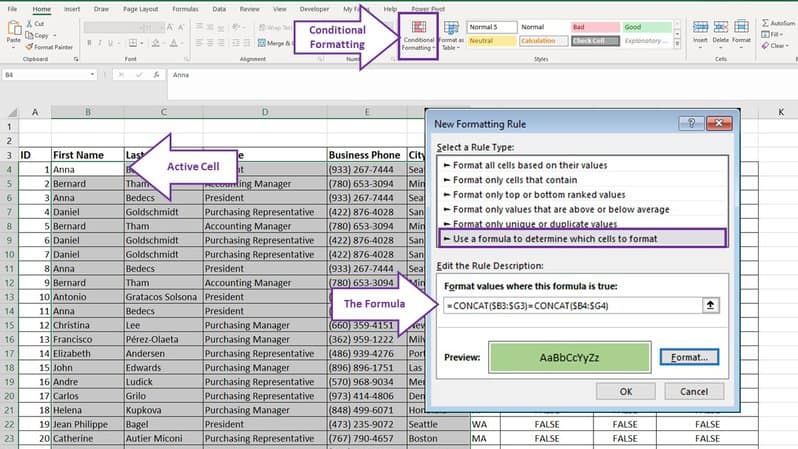Toggle Italic formatting in the ribbon

pyautogui.click(x=100, y=43)
